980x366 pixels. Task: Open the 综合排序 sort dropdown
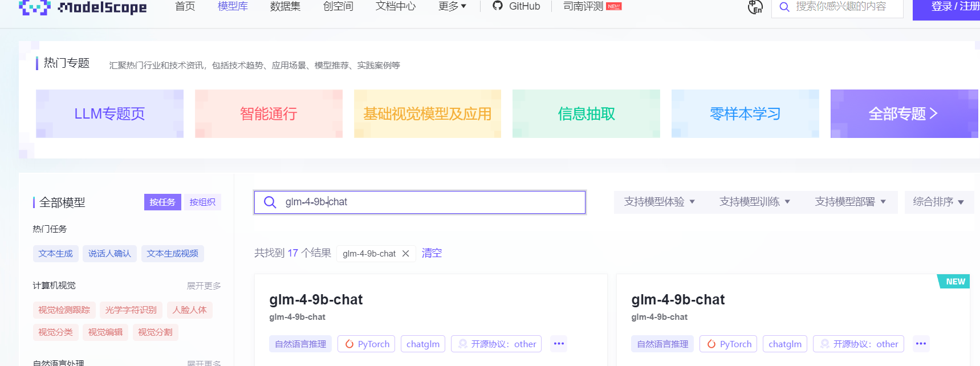tap(939, 202)
